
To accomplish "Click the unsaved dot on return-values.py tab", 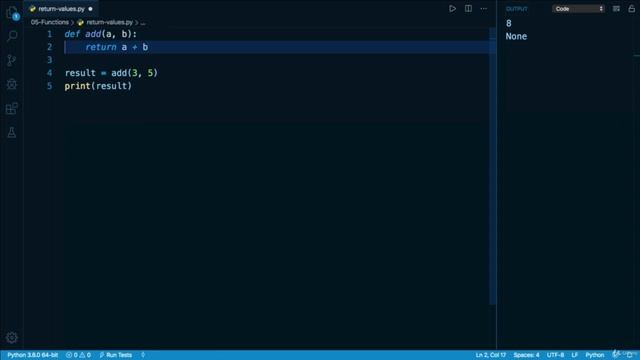I will click(91, 9).
